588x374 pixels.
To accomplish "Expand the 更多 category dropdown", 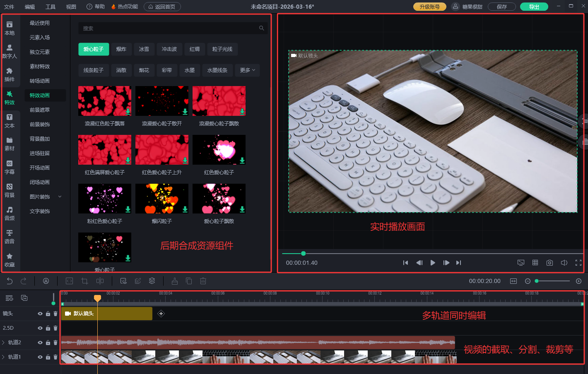I will (x=247, y=70).
